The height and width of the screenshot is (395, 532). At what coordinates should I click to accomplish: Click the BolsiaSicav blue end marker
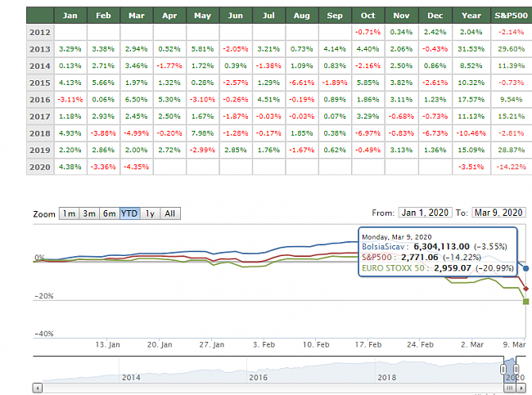(x=526, y=268)
